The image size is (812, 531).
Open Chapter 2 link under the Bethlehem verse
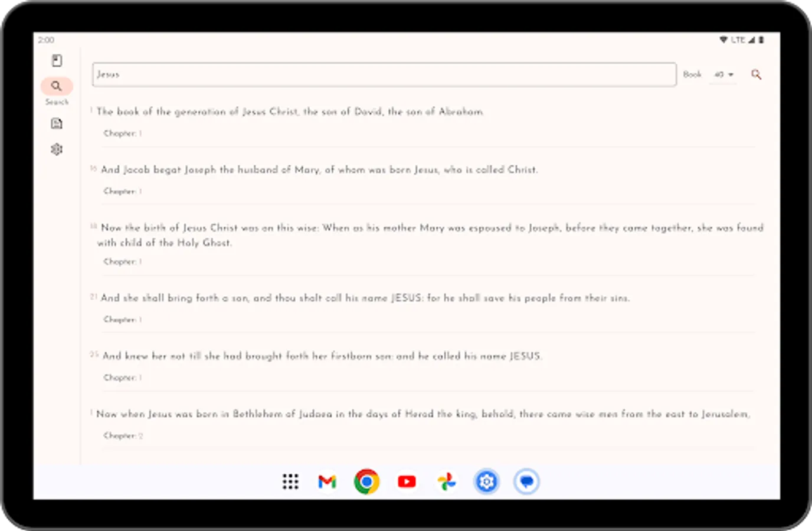[123, 435]
